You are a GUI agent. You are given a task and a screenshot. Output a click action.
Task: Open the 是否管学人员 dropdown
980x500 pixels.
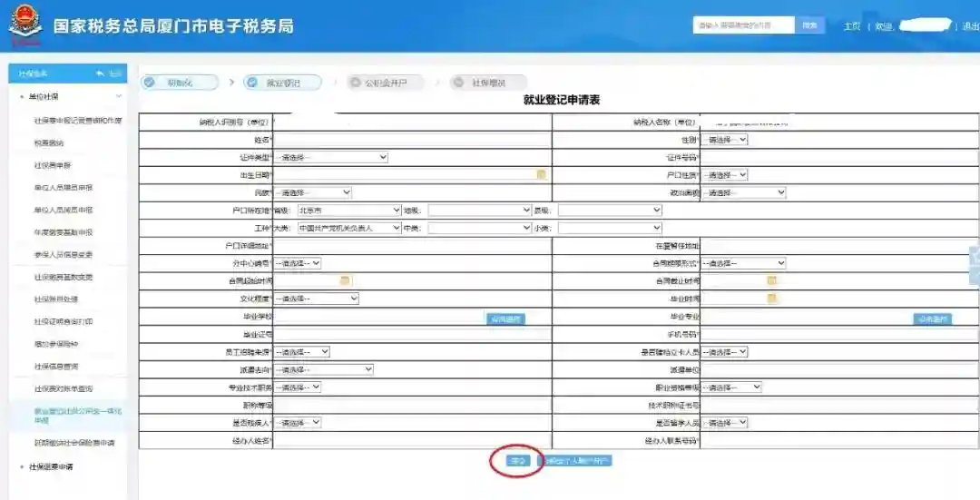pos(724,423)
